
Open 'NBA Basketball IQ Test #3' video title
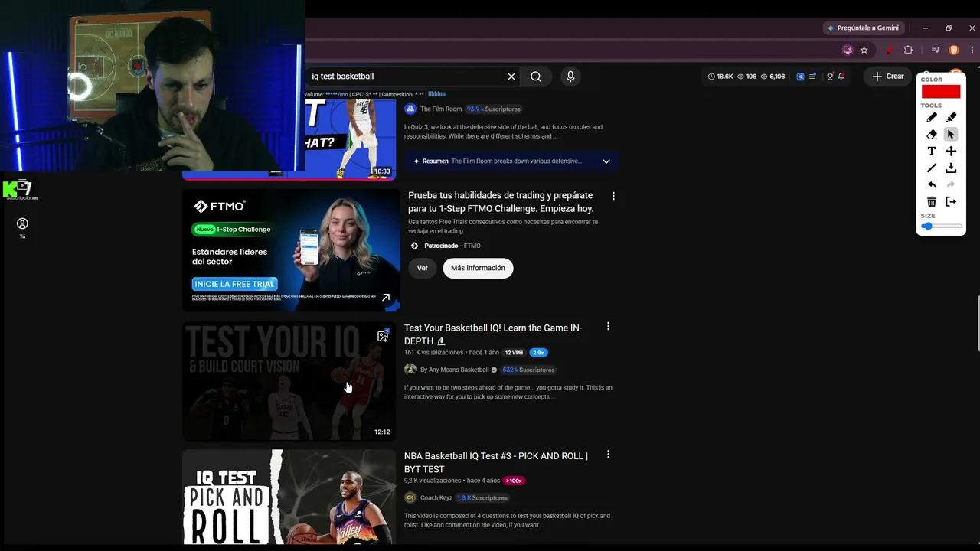coord(496,462)
